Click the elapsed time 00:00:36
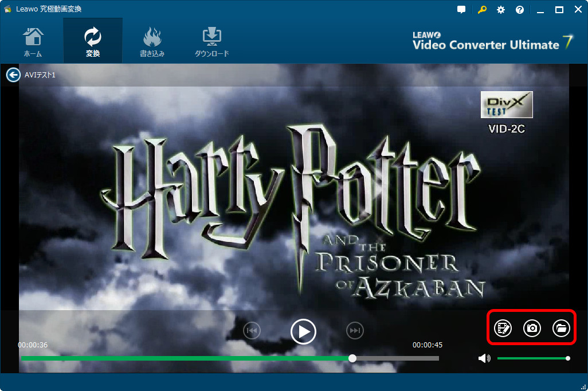 pos(33,345)
